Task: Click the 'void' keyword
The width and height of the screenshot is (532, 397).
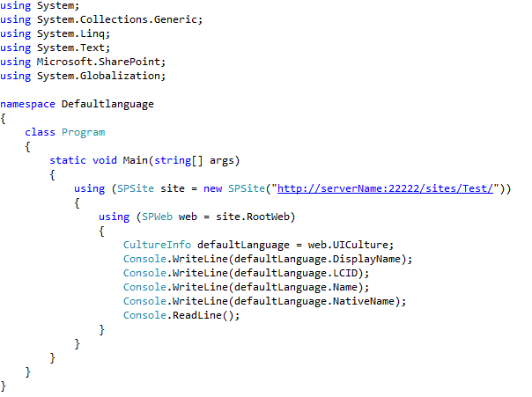Action: point(105,160)
